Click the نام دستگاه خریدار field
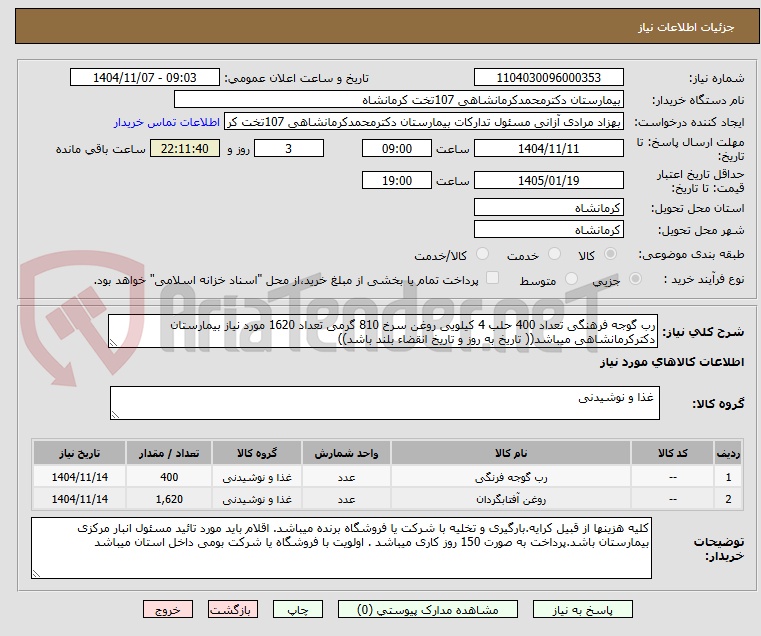 [x=398, y=100]
